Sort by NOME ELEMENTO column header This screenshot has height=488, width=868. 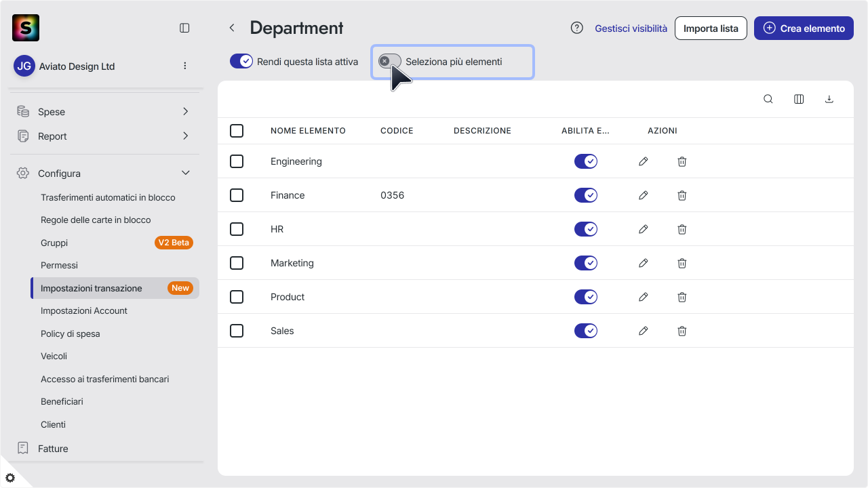pos(308,131)
